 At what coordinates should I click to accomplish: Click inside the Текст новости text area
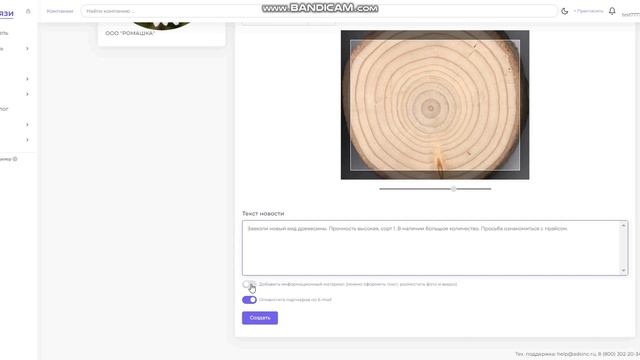435,248
